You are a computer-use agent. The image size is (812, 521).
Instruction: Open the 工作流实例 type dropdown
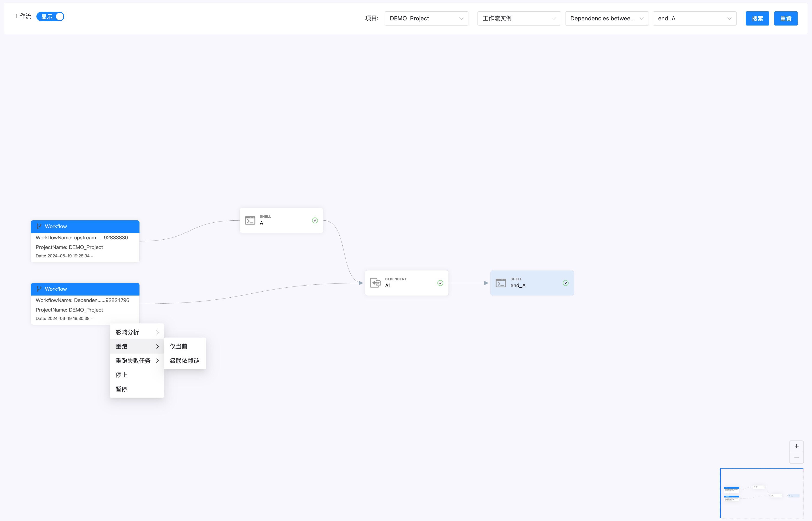519,19
